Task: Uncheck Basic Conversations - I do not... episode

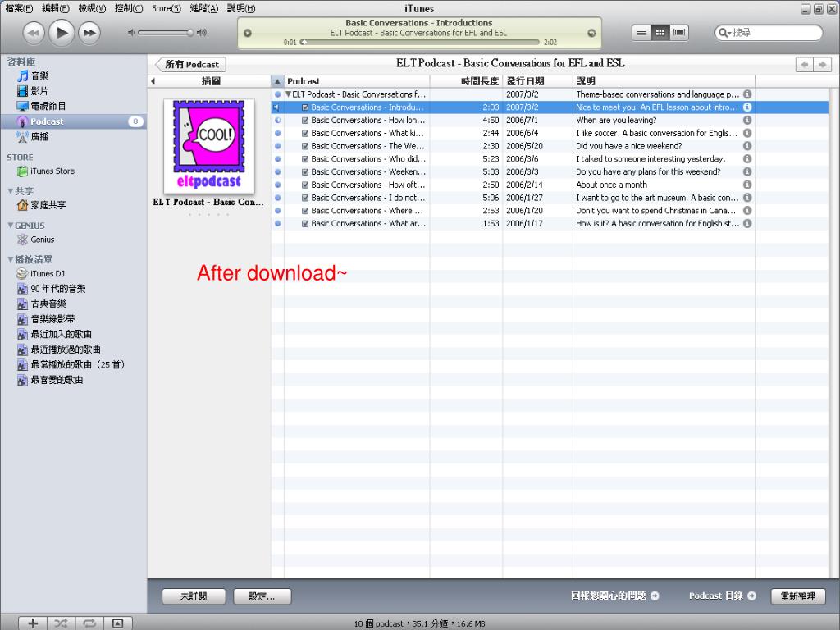Action: tap(305, 198)
